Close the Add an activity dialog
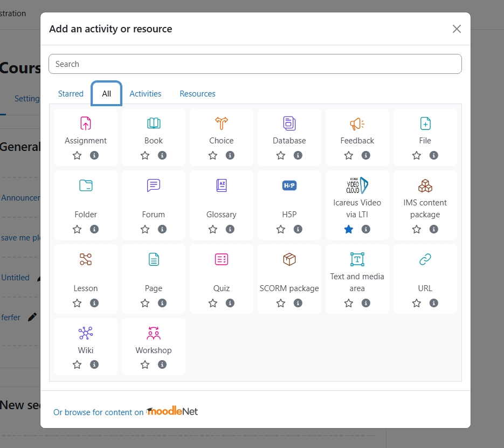This screenshot has width=504, height=448. point(457,29)
